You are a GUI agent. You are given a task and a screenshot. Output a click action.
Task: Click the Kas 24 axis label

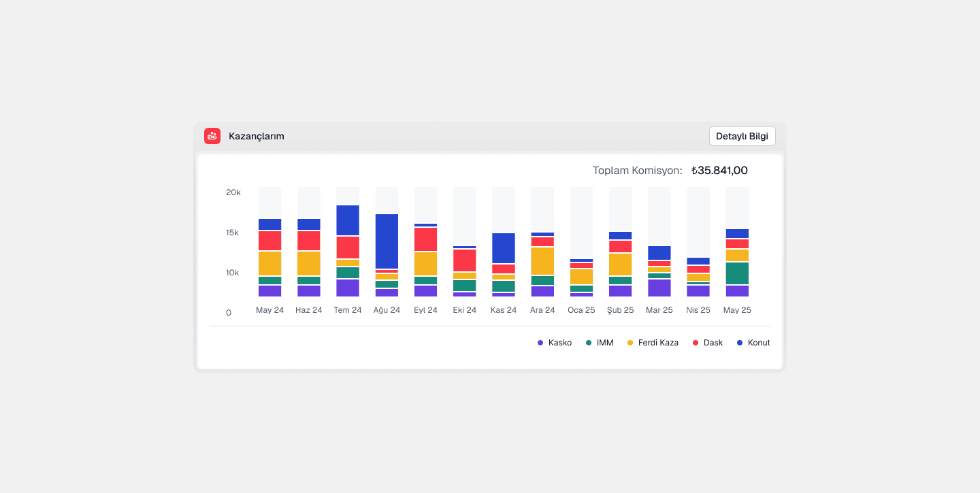tap(504, 310)
